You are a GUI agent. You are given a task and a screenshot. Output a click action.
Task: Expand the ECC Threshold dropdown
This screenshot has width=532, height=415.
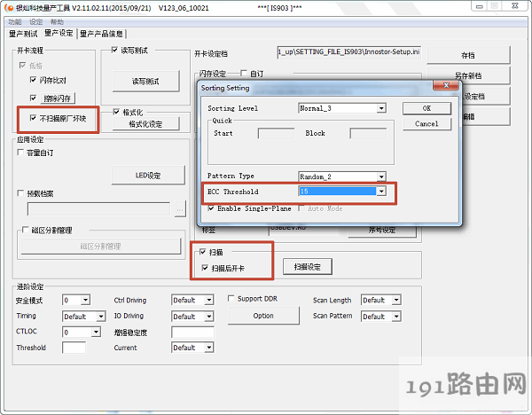click(381, 192)
